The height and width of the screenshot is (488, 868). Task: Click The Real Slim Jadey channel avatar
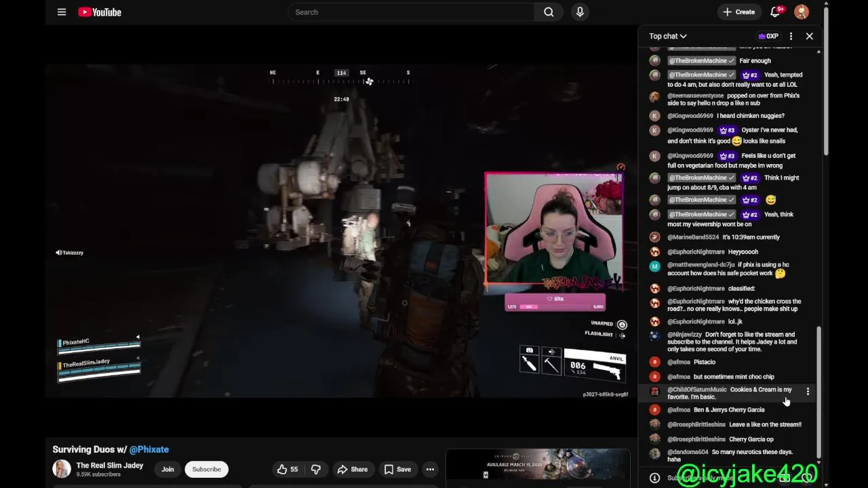62,469
